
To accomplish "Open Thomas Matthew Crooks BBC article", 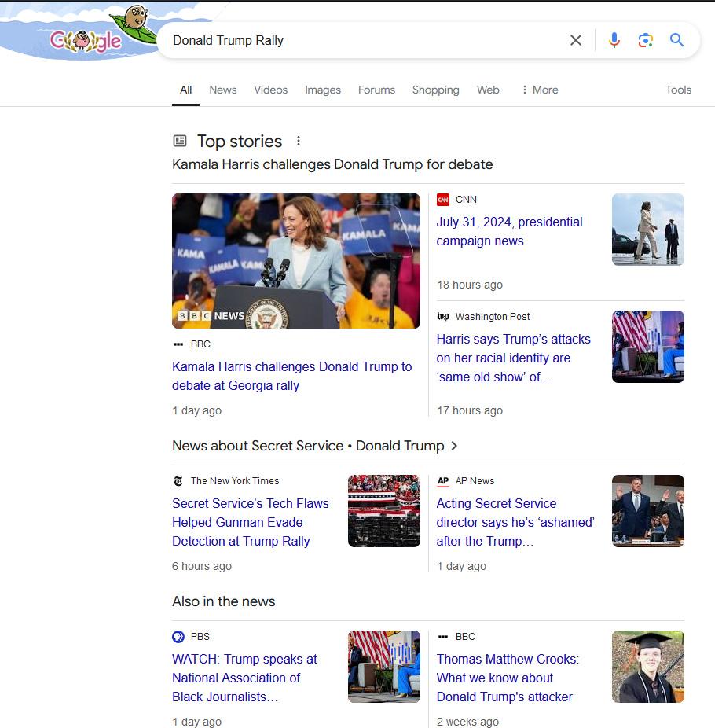I will [508, 678].
